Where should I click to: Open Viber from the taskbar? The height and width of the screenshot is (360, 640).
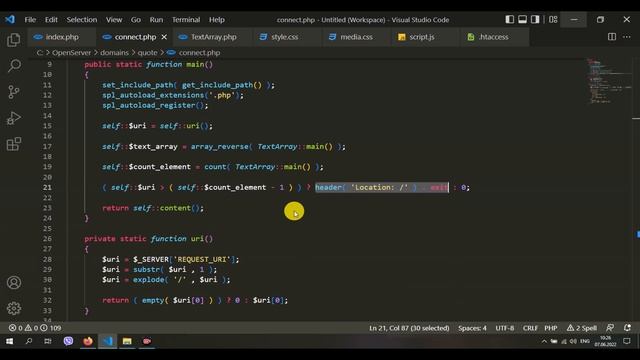click(x=68, y=341)
